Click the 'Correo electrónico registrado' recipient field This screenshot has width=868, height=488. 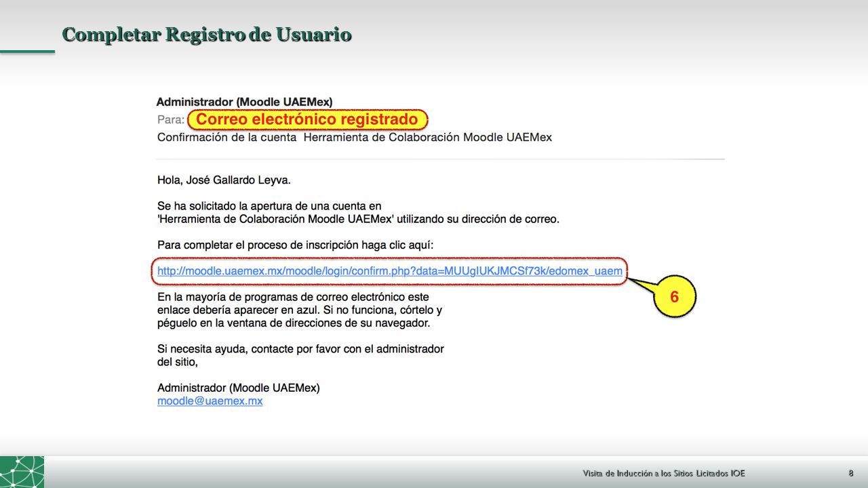pyautogui.click(x=308, y=120)
